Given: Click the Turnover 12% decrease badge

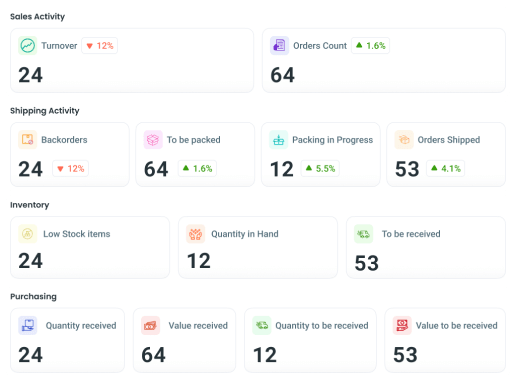Looking at the screenshot, I should point(100,46).
